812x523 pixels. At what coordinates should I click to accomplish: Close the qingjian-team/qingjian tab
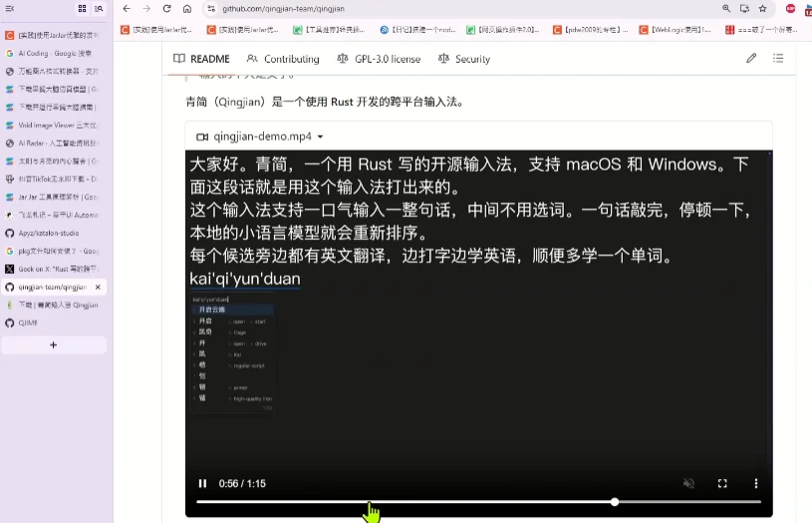tap(98, 287)
